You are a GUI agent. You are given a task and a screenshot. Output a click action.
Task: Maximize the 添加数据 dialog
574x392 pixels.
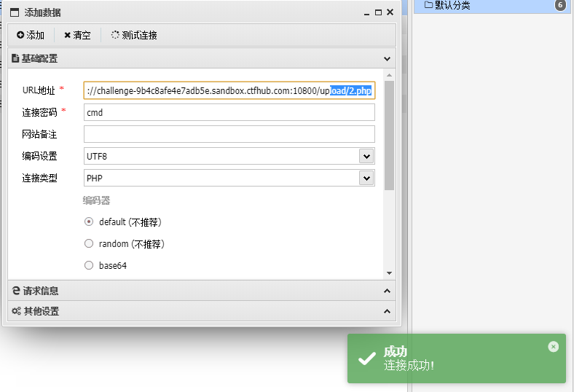point(379,12)
